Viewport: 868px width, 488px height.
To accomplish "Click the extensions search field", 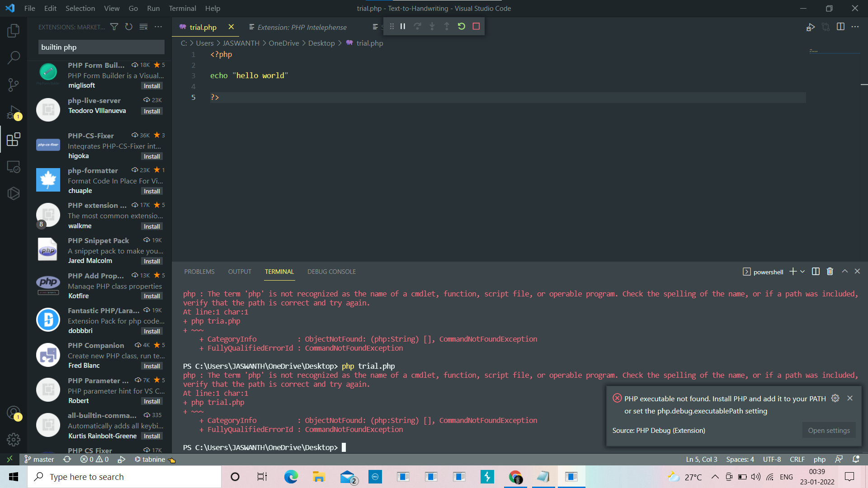I will click(x=101, y=47).
